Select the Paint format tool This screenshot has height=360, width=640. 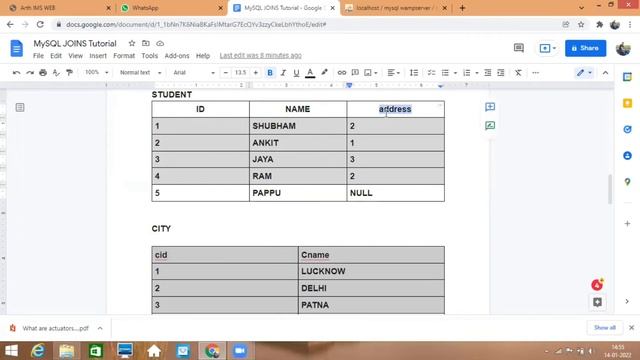[x=69, y=73]
